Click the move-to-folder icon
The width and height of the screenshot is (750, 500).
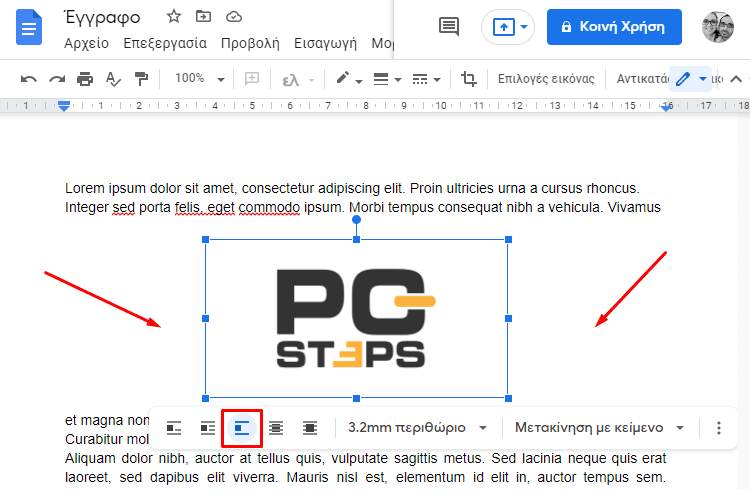pos(203,17)
